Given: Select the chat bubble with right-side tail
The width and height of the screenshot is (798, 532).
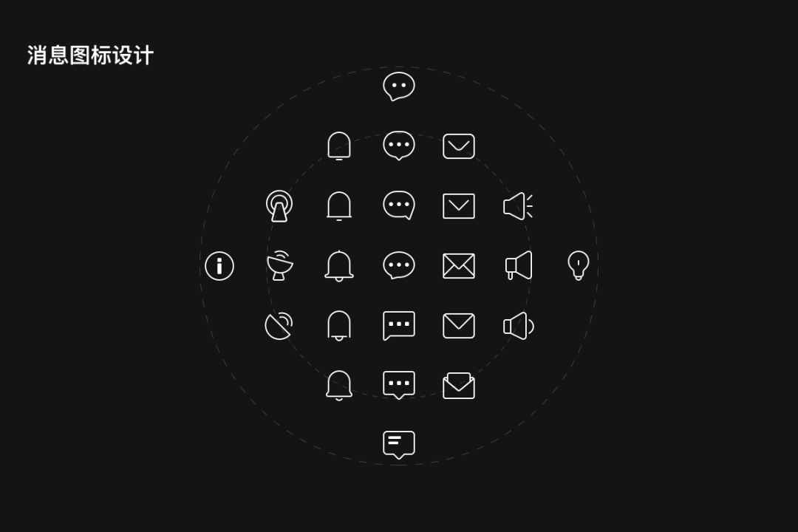Looking at the screenshot, I should [x=399, y=205].
